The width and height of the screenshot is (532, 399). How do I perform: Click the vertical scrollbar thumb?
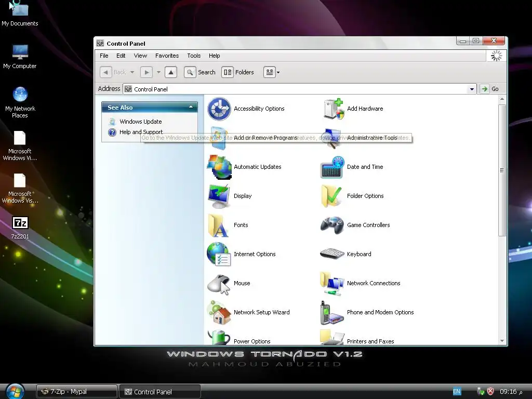point(502,170)
